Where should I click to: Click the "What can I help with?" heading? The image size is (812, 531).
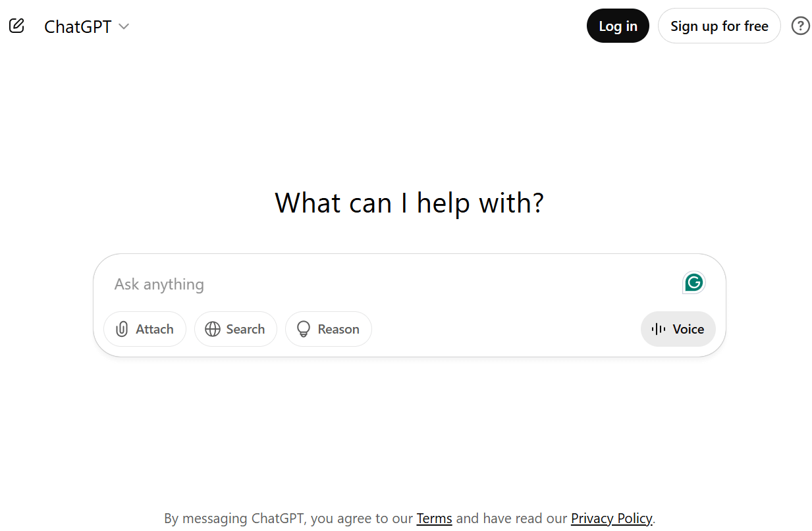tap(409, 203)
